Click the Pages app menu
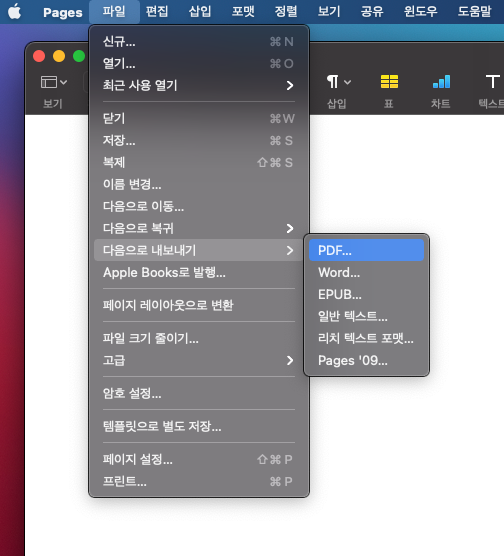The height and width of the screenshot is (556, 504). point(63,12)
